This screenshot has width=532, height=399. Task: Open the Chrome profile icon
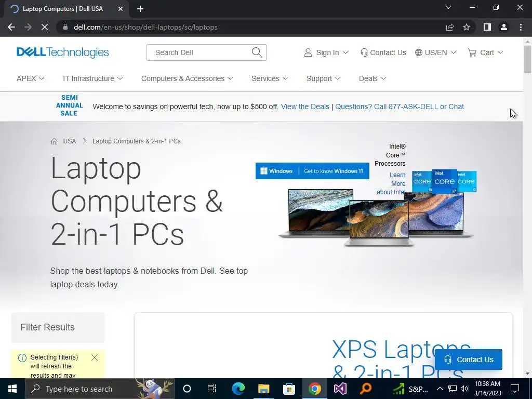(504, 27)
